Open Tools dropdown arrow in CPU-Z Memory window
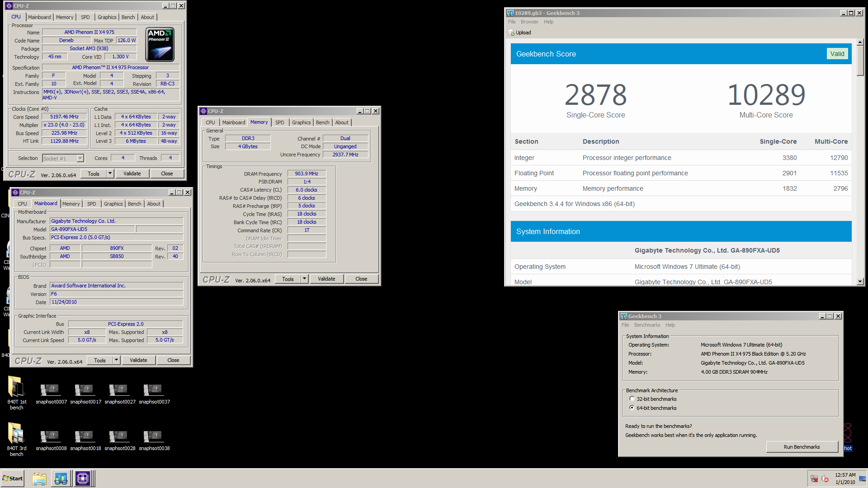Screen dimensions: 868x488 tap(305, 279)
